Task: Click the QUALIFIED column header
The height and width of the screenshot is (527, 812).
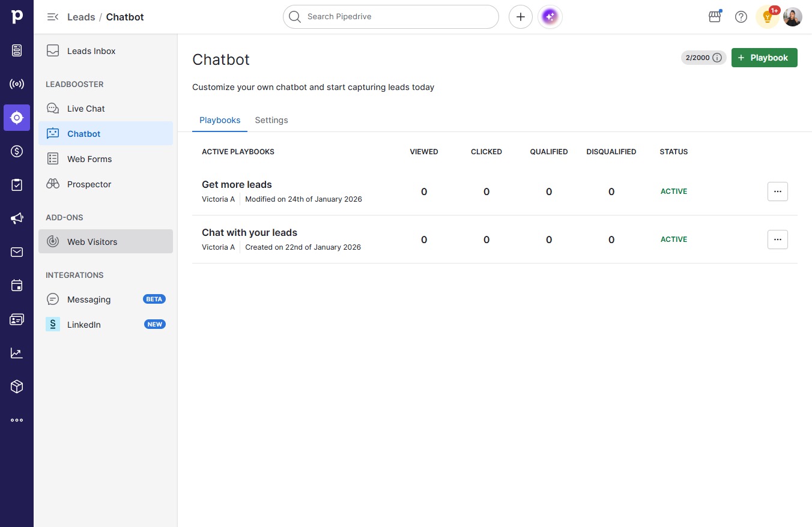Action: click(x=549, y=152)
